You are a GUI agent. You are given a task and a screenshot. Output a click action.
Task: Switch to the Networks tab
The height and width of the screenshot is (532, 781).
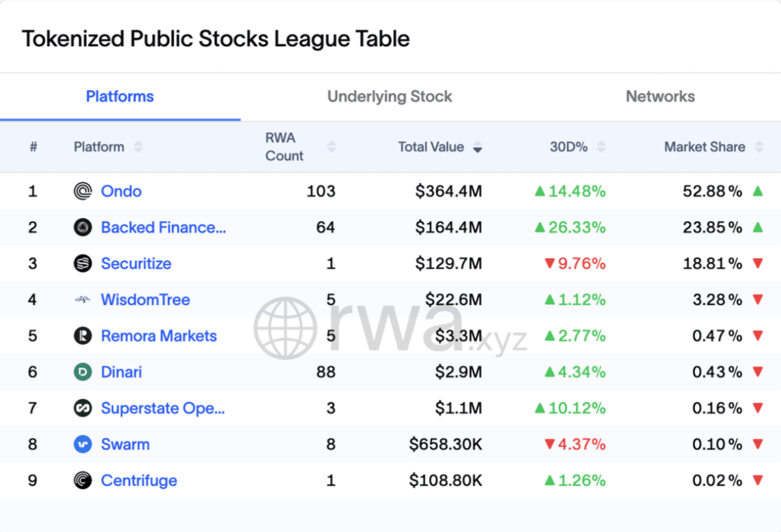coord(660,97)
